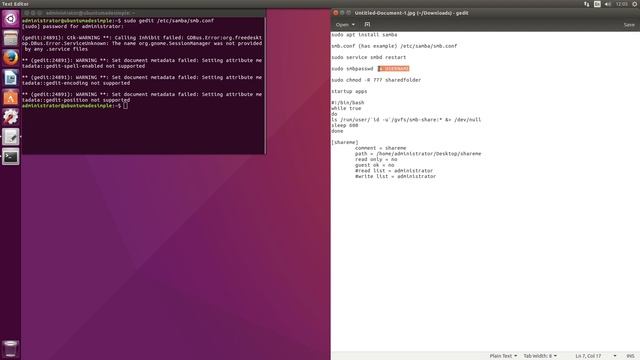
Task: Open the Ubuntu Dash search launcher
Action: pos(11,18)
